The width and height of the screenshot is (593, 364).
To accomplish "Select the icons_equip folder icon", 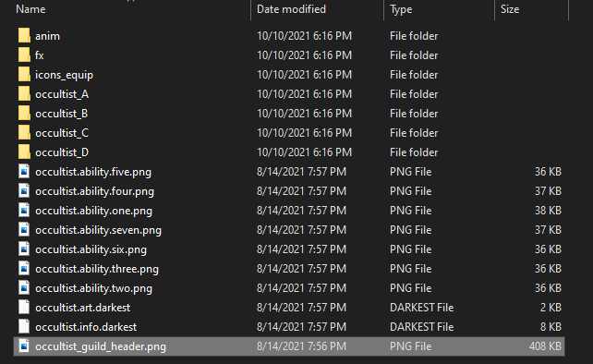I will click(24, 75).
